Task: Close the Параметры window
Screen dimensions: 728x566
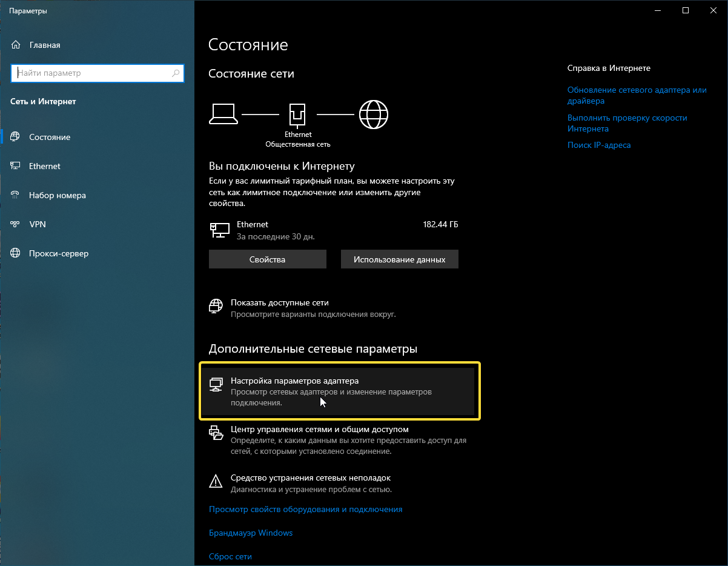Action: [713, 10]
